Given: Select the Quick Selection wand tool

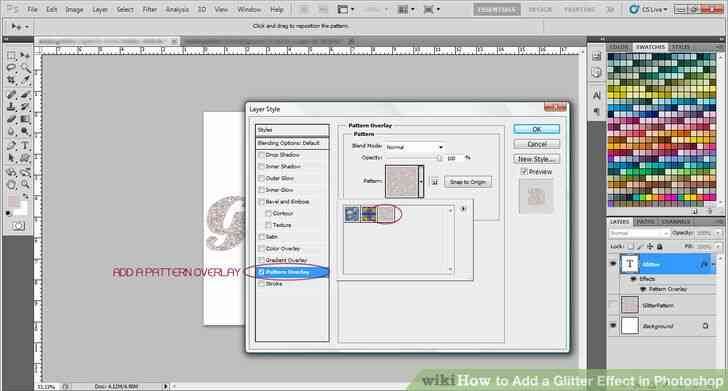Looking at the screenshot, I should pyautogui.click(x=25, y=68).
